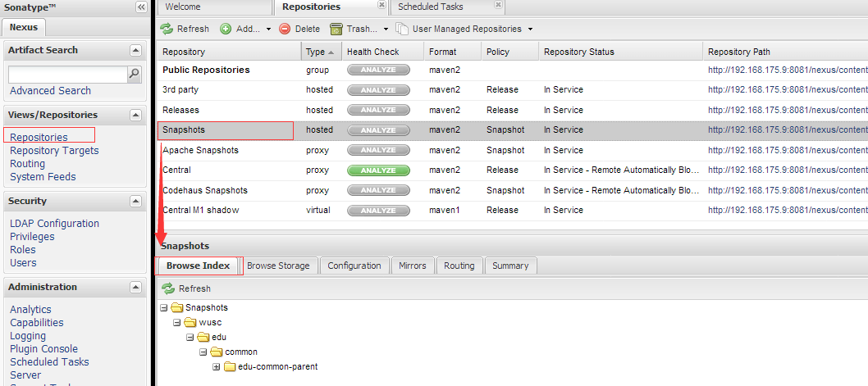Open Repositories in the sidebar
The height and width of the screenshot is (386, 868).
(39, 137)
